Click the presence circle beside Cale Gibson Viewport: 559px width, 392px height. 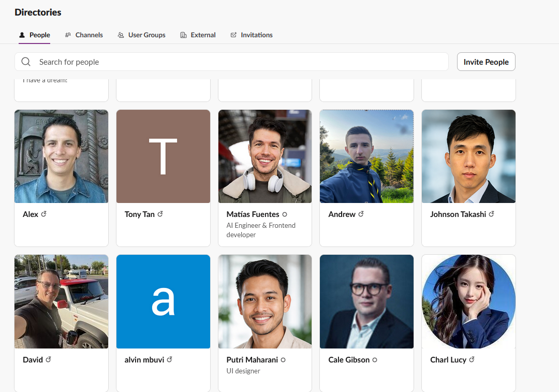click(375, 360)
